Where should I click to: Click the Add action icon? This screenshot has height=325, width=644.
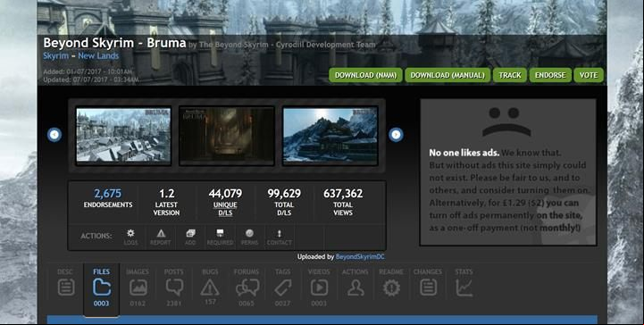pyautogui.click(x=190, y=237)
